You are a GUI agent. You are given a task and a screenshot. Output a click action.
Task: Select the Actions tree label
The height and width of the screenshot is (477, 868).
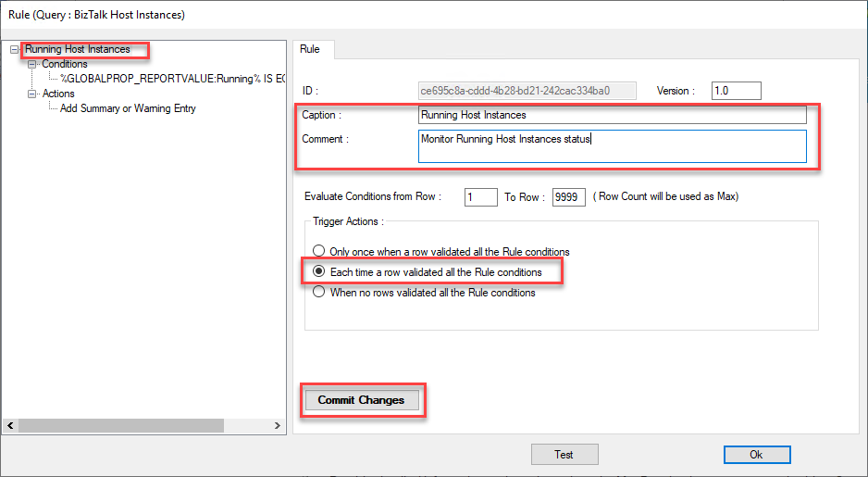(58, 94)
